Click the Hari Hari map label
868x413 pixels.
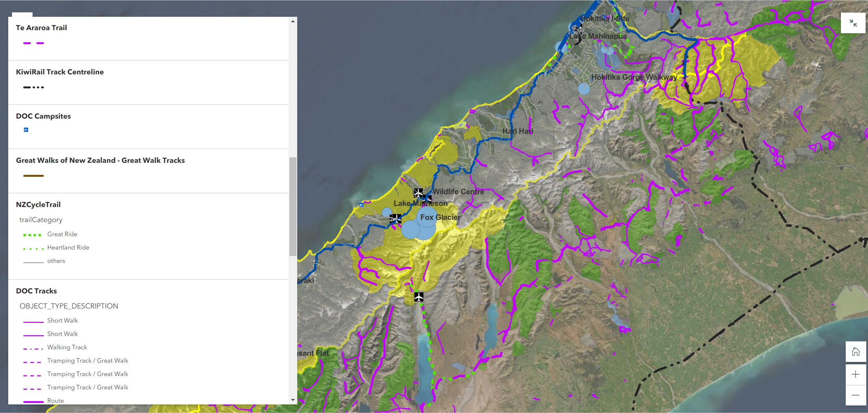tap(518, 131)
